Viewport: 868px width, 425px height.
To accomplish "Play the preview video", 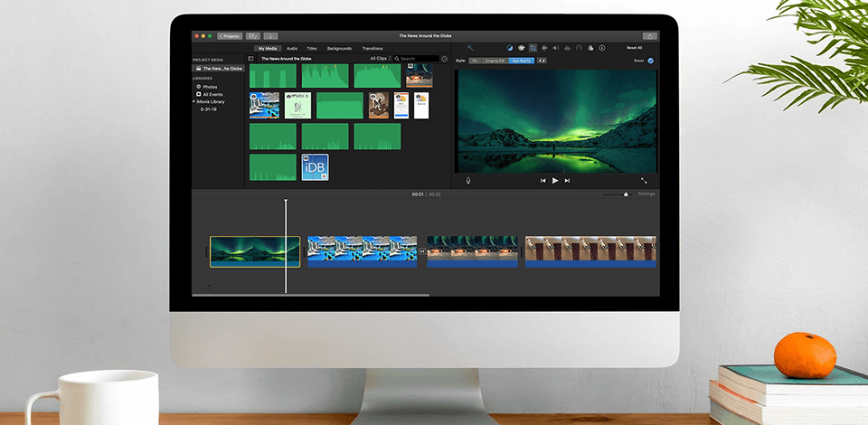I will (x=555, y=181).
